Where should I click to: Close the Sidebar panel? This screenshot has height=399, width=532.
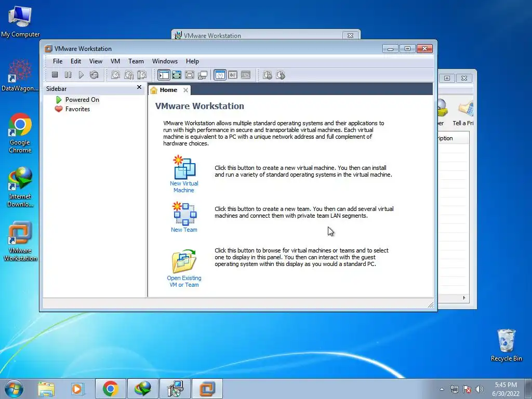click(139, 87)
